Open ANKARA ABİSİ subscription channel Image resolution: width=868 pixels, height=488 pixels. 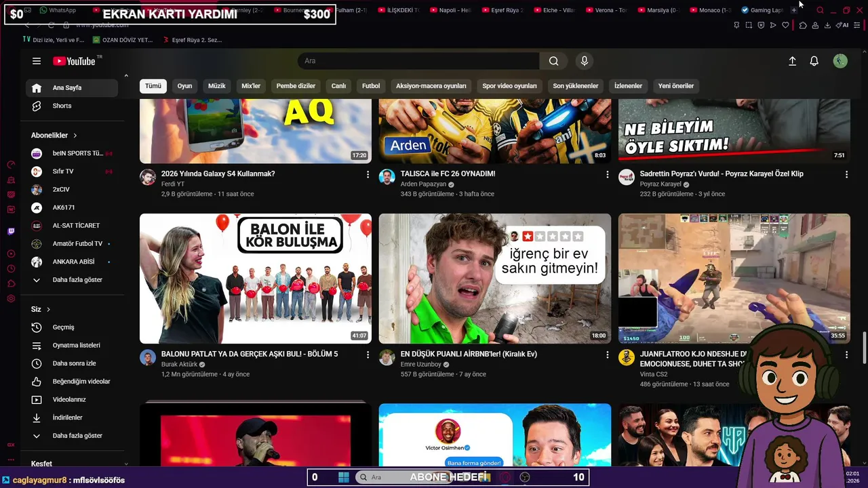[x=72, y=262]
